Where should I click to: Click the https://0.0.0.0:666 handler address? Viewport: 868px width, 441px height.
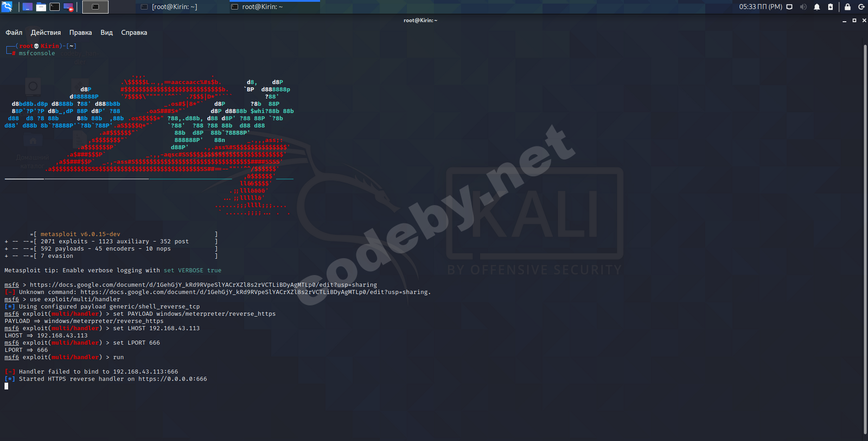[x=173, y=379]
